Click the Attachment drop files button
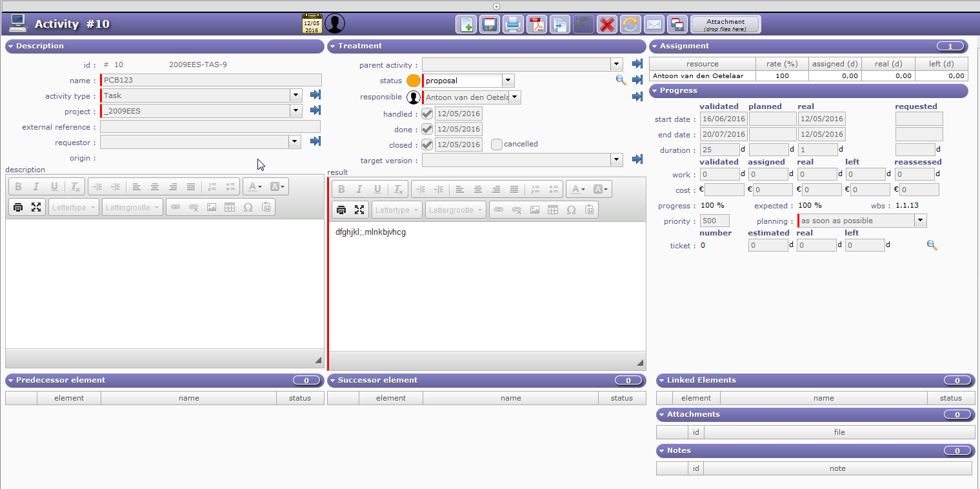The width and height of the screenshot is (980, 489). [725, 25]
